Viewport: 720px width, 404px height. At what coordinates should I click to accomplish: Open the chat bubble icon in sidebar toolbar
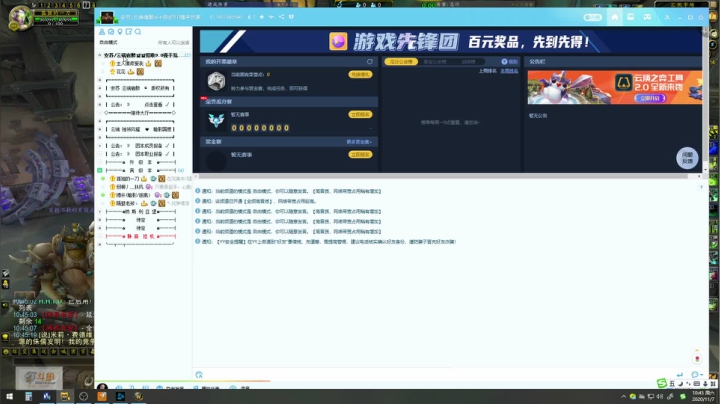tap(111, 32)
